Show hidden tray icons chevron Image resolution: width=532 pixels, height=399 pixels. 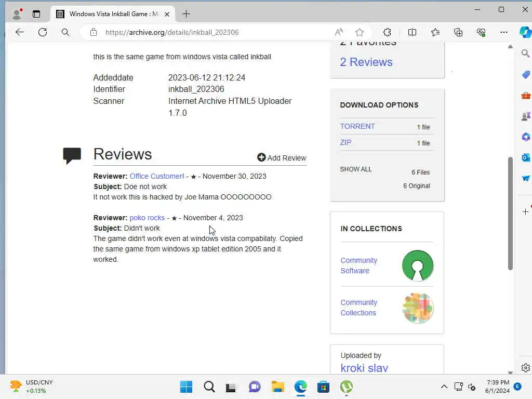pos(444,387)
